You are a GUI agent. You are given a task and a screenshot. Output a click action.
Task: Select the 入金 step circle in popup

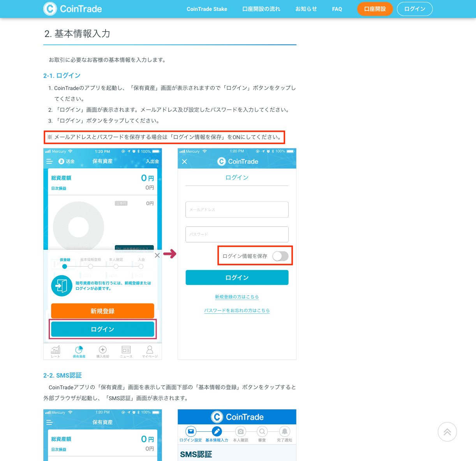[141, 267]
